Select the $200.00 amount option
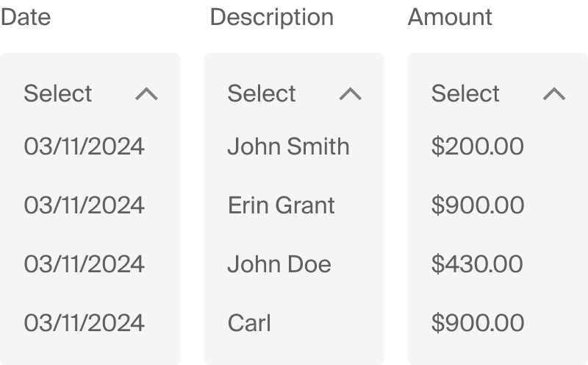 click(x=477, y=146)
